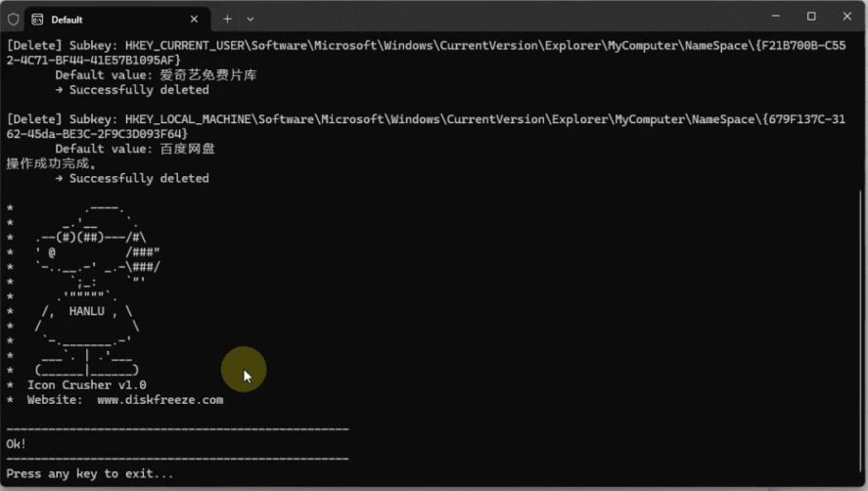Close the terminal window

(x=846, y=17)
